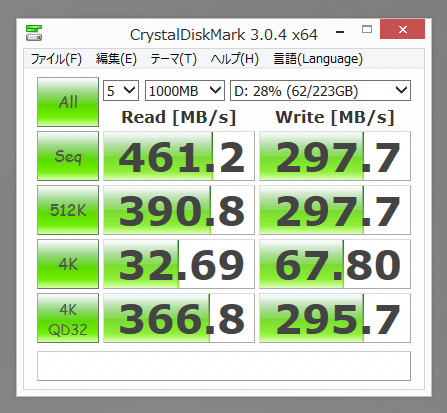
Task: Select the Seq read result 461.2
Action: tap(179, 156)
